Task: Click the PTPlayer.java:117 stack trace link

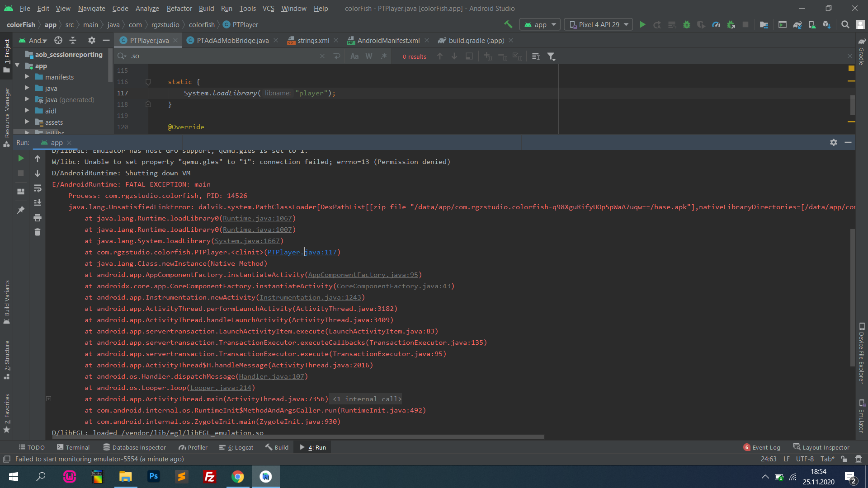Action: click(302, 252)
